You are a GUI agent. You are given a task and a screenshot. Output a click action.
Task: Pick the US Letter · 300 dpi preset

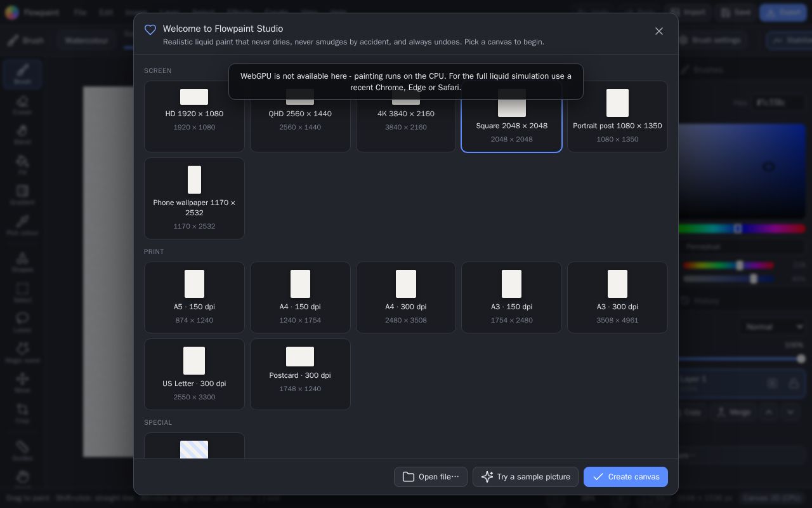coord(194,374)
